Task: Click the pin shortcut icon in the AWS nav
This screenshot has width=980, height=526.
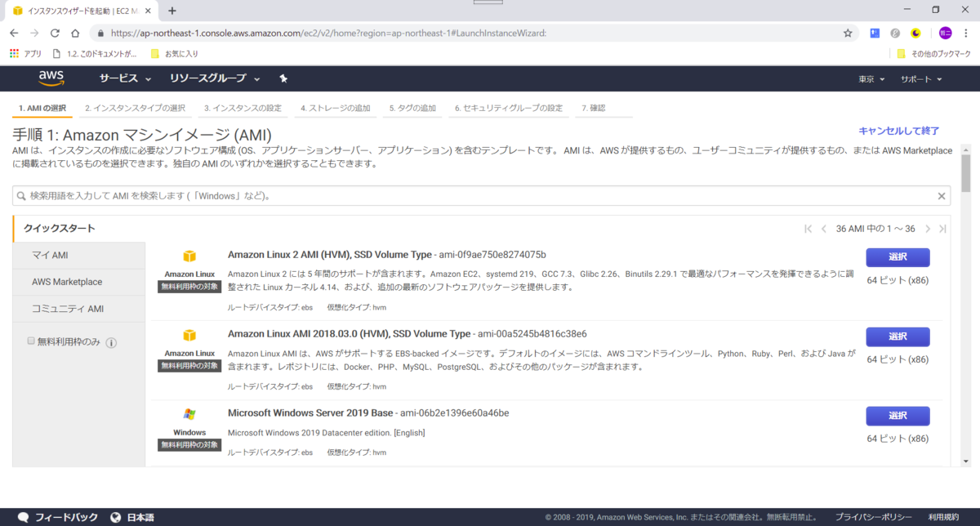Action: pyautogui.click(x=283, y=78)
